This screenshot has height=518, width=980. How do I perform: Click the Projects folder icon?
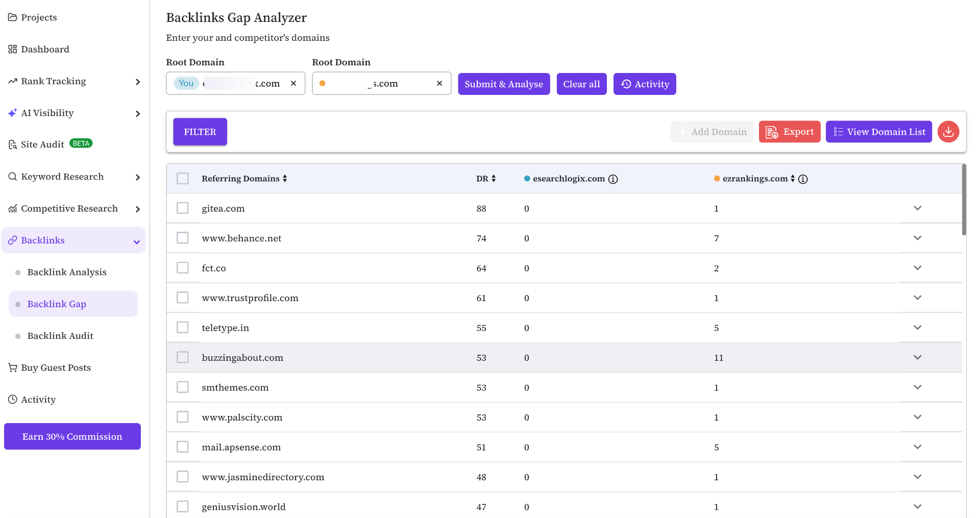13,17
